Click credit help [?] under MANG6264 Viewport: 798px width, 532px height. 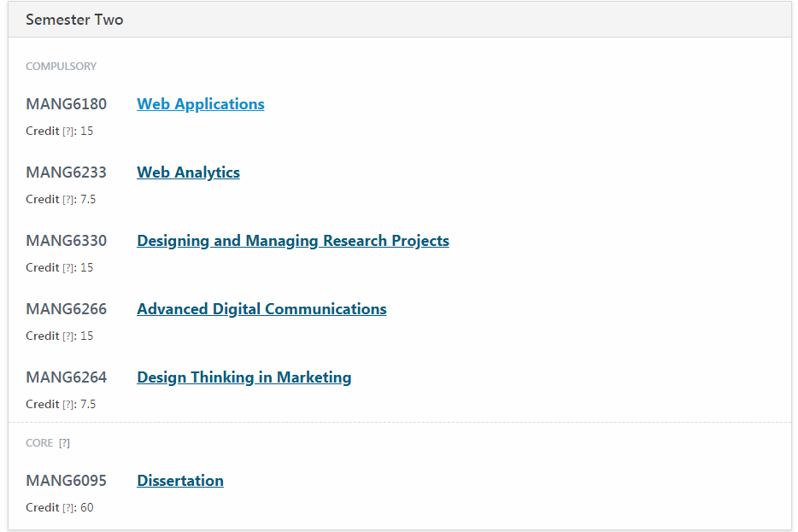(x=68, y=405)
